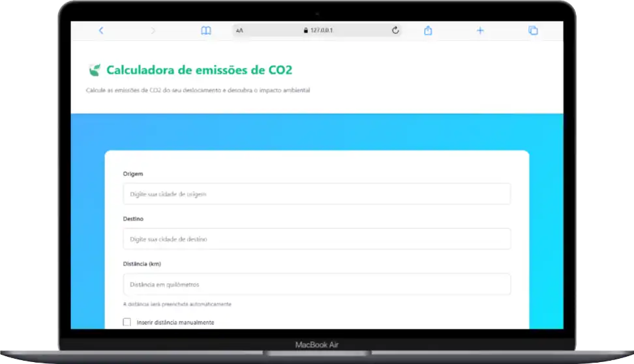Enable Inserir distância manualmente checkbox

click(x=127, y=322)
